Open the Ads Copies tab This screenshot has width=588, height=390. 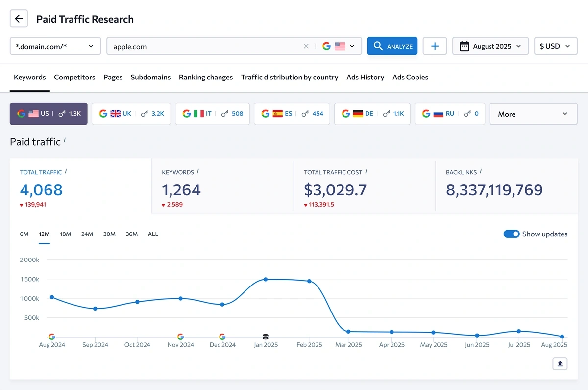point(411,77)
